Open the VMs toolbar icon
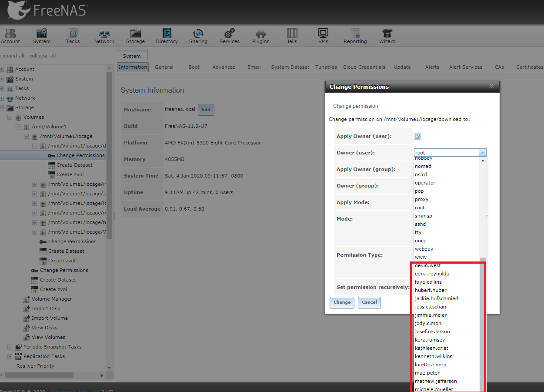Screen dimensions: 544x392 (x=323, y=36)
